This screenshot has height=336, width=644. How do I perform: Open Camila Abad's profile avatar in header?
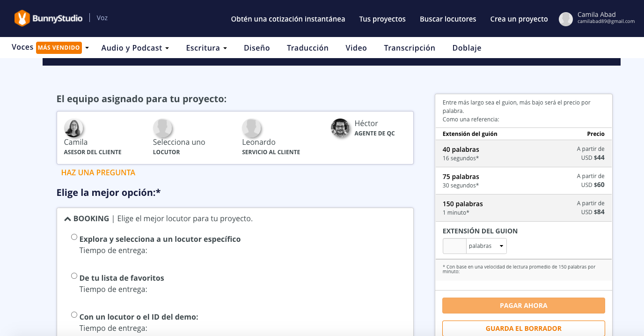[565, 19]
